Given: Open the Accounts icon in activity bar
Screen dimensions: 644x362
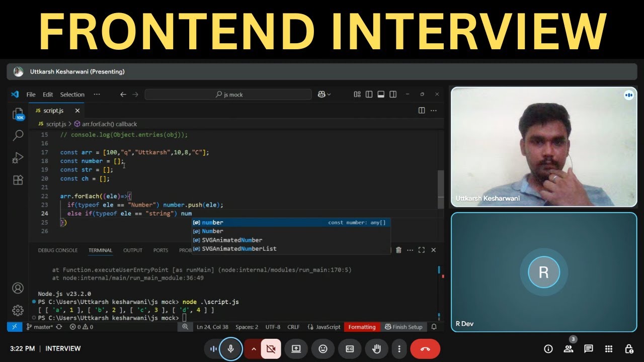Looking at the screenshot, I should [18, 288].
